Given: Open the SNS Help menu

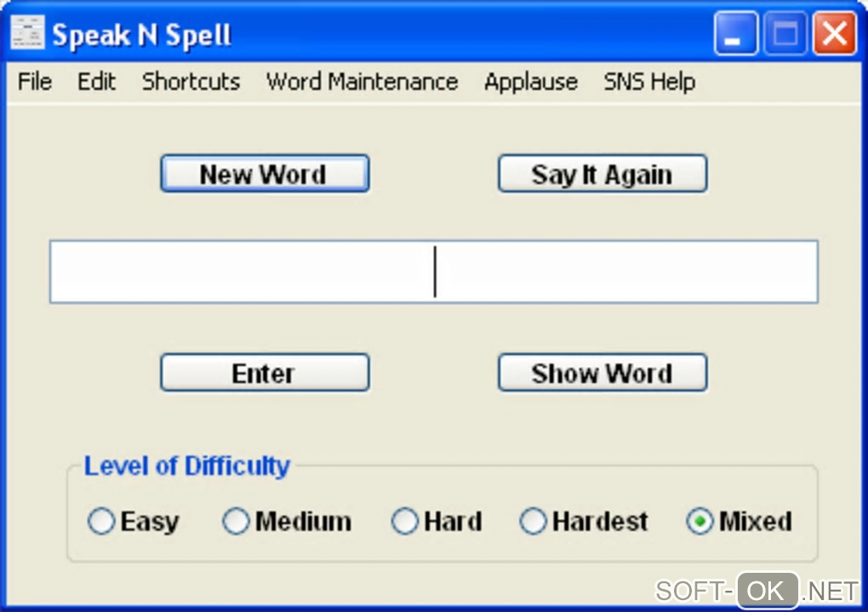Looking at the screenshot, I should 649,82.
